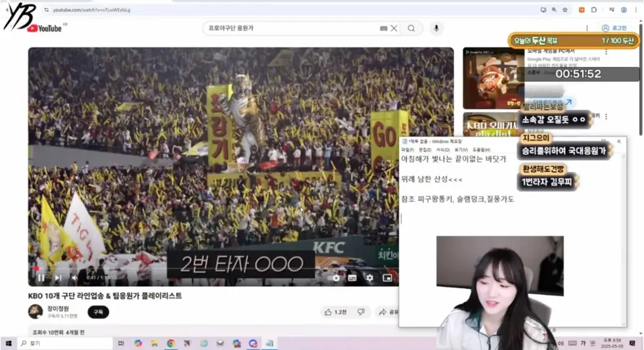
Task: Open the taskbar clock showing 2025-05-05
Action: [x=612, y=343]
